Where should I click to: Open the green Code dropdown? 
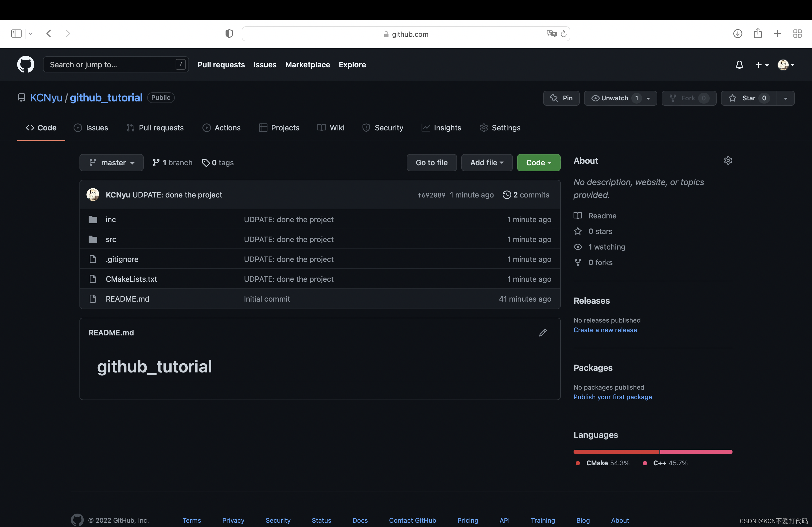point(539,163)
